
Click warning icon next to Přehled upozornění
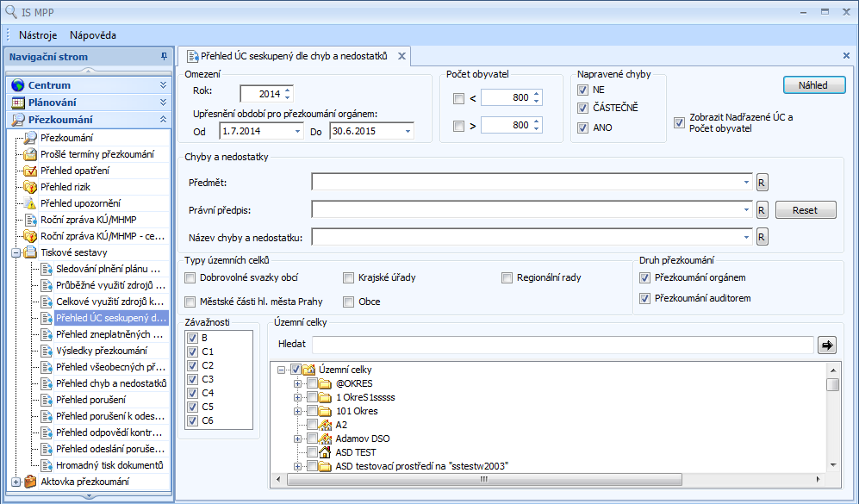point(31,204)
